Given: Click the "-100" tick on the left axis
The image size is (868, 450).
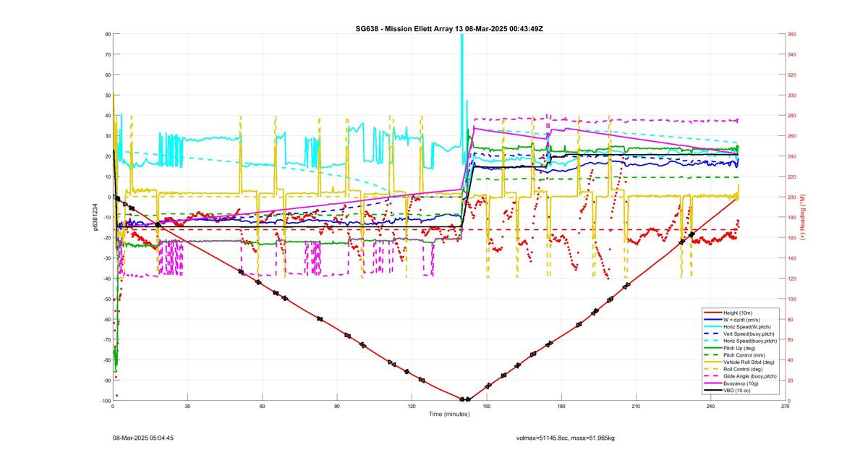Looking at the screenshot, I should pyautogui.click(x=105, y=401).
